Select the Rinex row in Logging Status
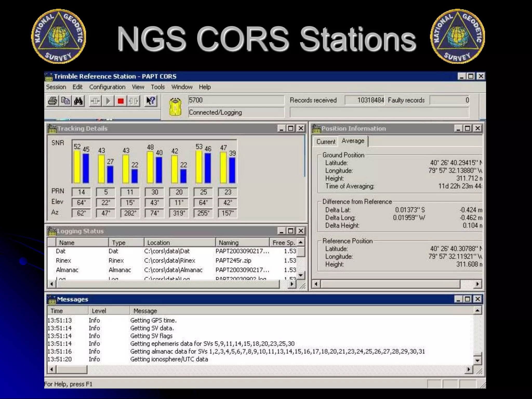This screenshot has width=532, height=399. click(172, 261)
